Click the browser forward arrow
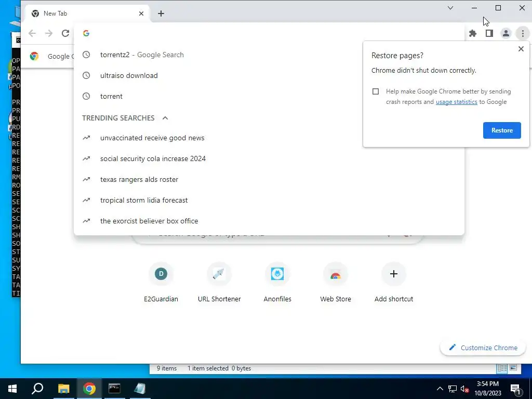 49,33
